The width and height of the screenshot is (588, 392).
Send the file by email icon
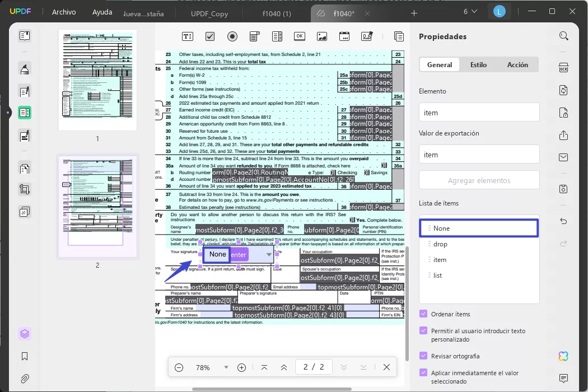click(x=563, y=157)
